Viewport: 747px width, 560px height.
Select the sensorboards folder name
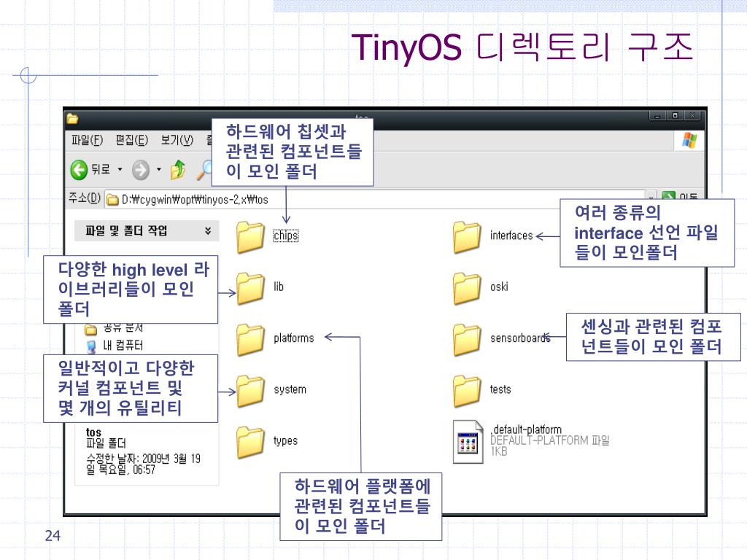[520, 338]
